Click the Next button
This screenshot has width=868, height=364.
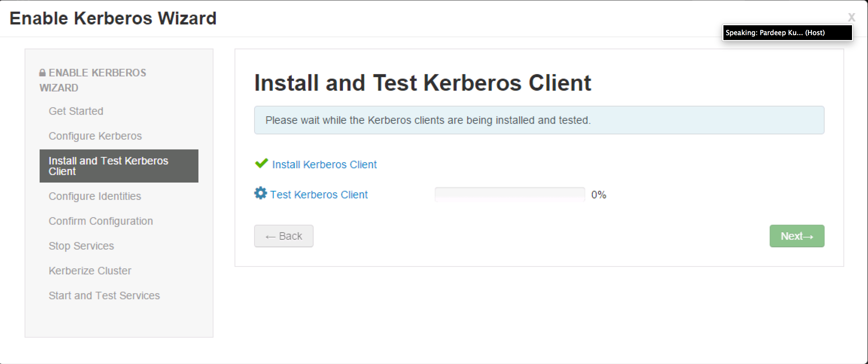[797, 236]
